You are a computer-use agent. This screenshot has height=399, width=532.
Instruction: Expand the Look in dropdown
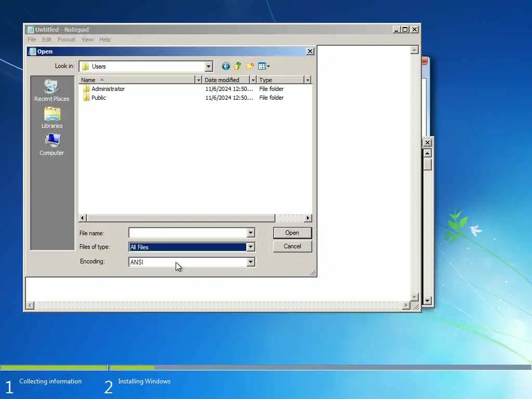[209, 66]
